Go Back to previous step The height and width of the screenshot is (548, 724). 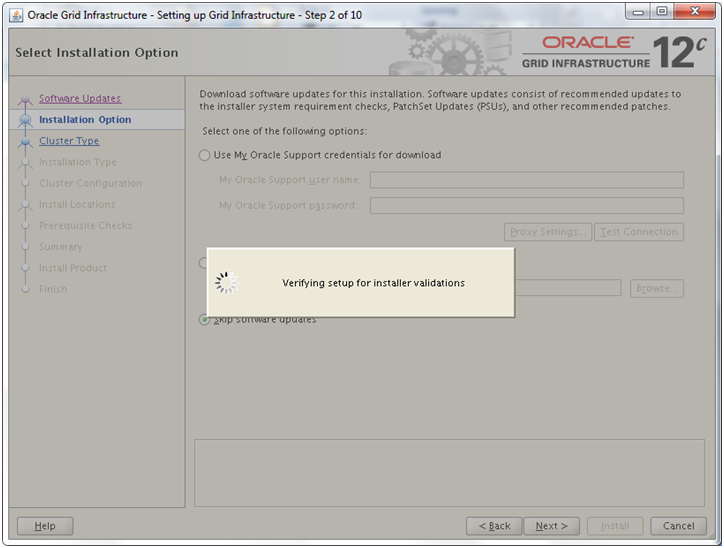click(494, 526)
